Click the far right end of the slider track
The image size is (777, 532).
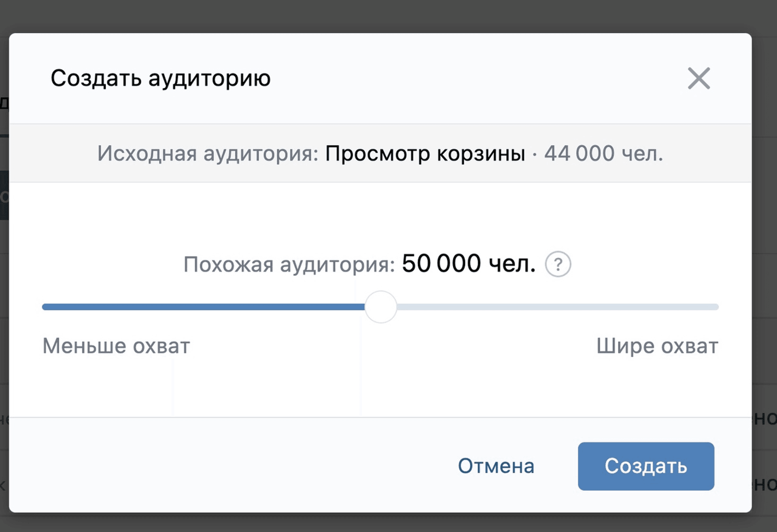(x=716, y=307)
